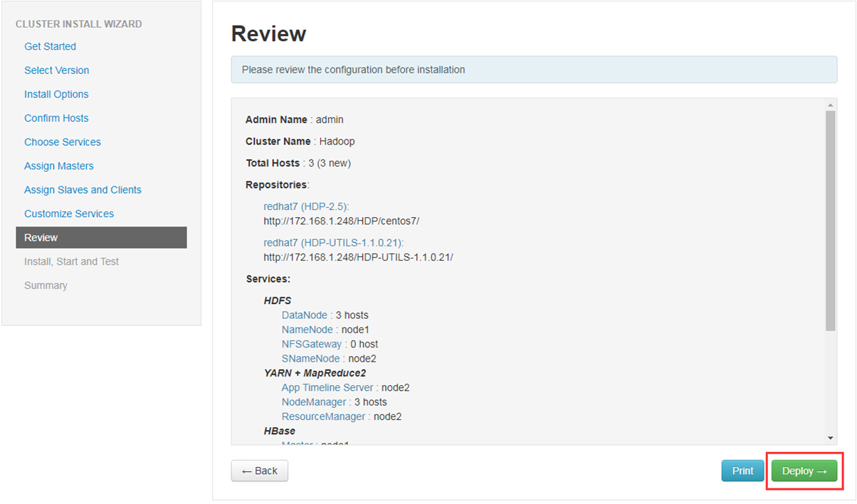
Task: Click the redhat7 (HDP-2.5) repository label
Action: 306,206
